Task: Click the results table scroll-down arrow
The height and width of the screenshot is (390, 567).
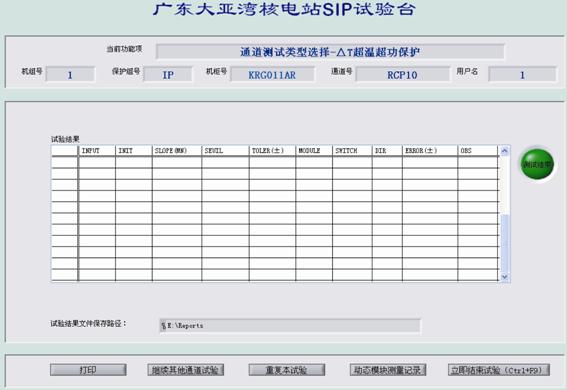Action: [x=504, y=277]
